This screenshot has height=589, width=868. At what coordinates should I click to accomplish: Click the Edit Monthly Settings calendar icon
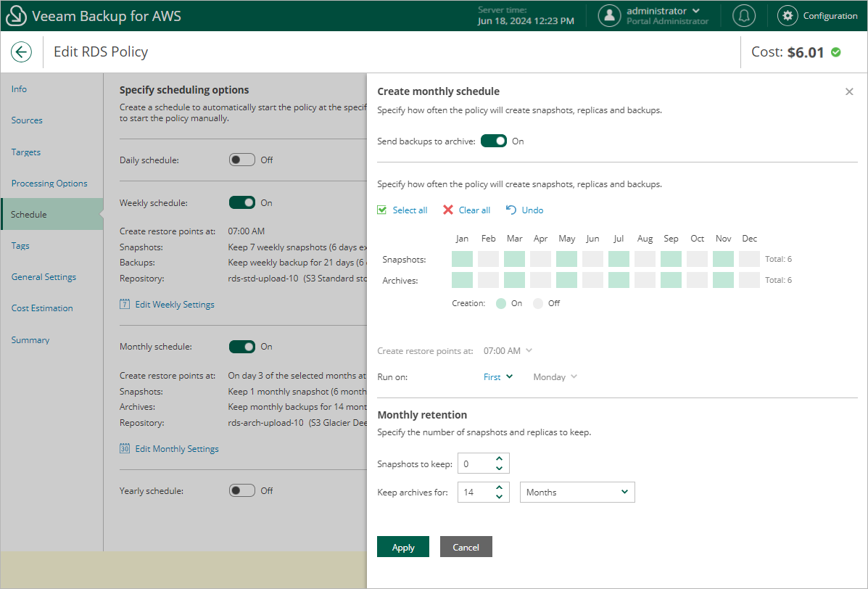(x=125, y=448)
